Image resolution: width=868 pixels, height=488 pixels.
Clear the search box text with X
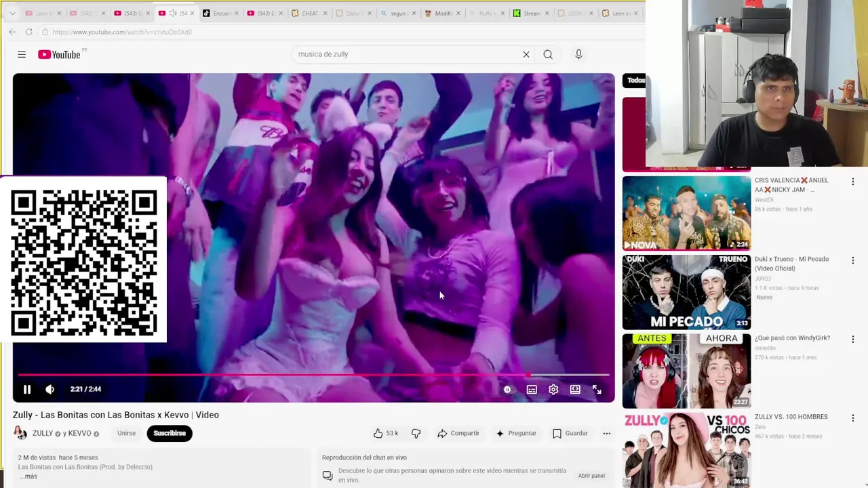pos(526,54)
